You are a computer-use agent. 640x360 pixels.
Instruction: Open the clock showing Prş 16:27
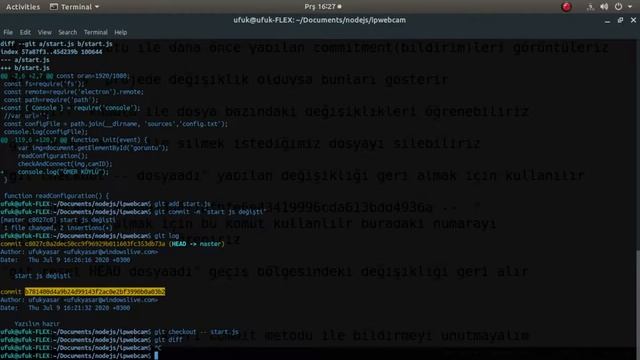click(x=322, y=7)
